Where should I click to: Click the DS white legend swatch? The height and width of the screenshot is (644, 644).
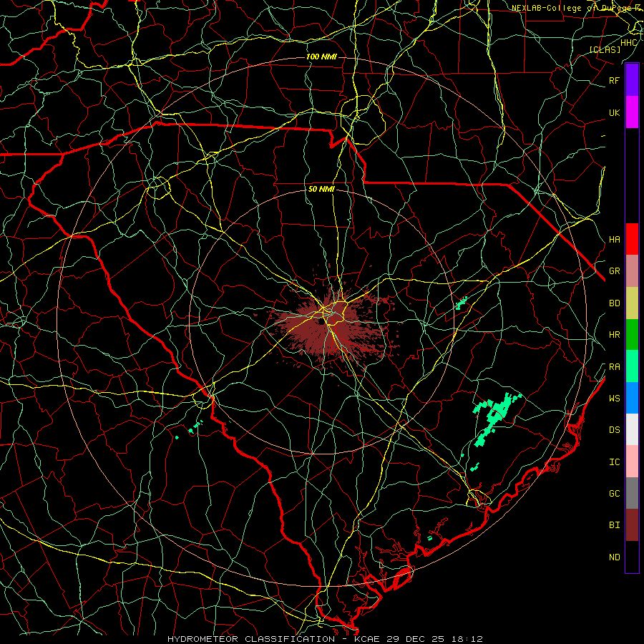click(632, 429)
